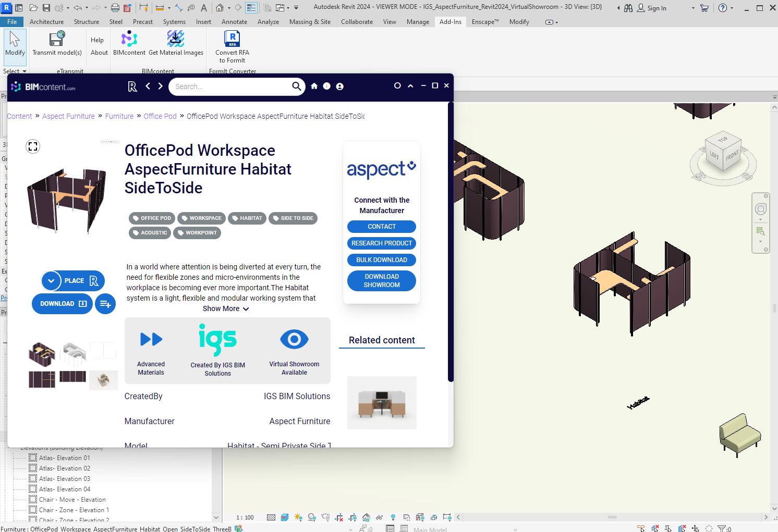Open Default 3D View house icon
Image resolution: width=778 pixels, height=532 pixels.
(220, 8)
